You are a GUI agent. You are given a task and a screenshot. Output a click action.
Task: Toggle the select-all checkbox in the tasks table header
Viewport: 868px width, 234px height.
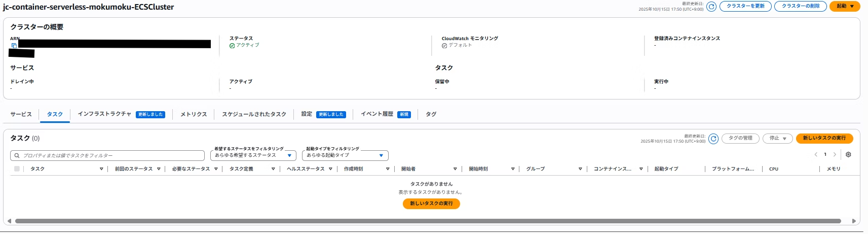pos(17,169)
